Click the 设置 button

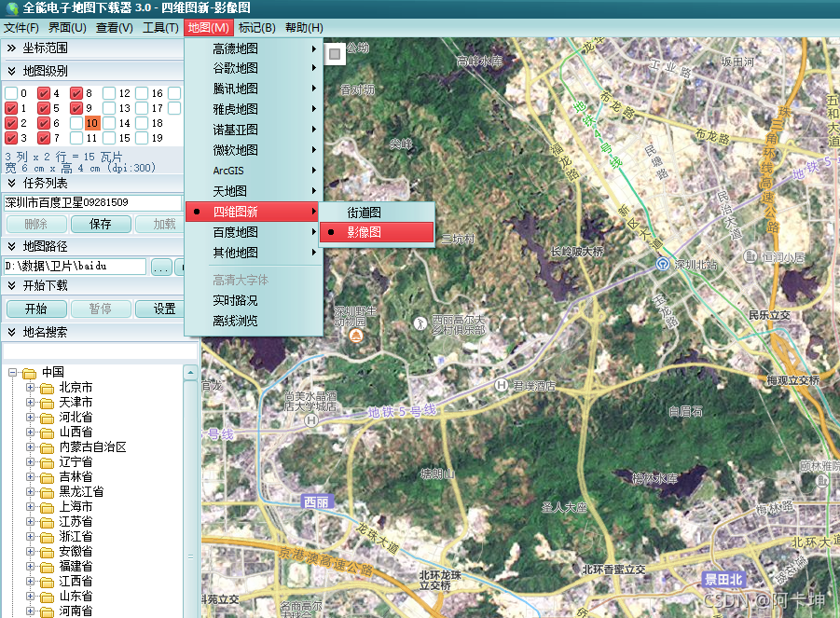point(160,309)
